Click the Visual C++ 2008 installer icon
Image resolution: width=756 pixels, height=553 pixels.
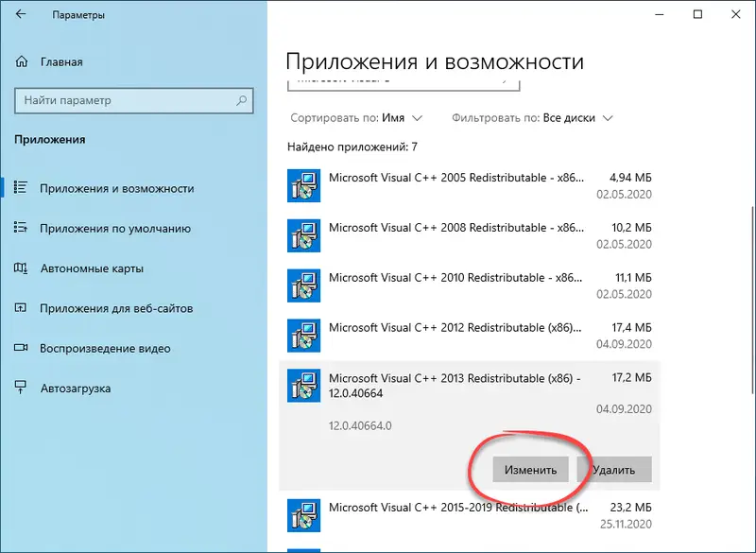[x=303, y=235]
